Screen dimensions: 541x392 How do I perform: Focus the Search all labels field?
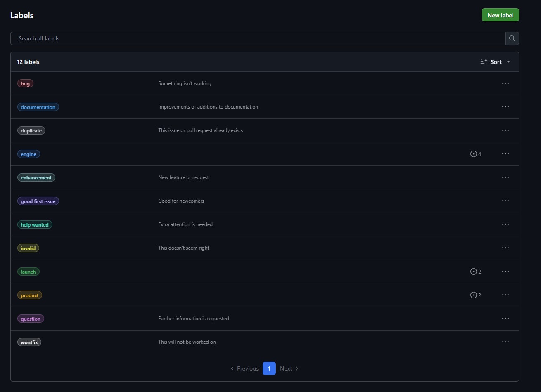(258, 38)
